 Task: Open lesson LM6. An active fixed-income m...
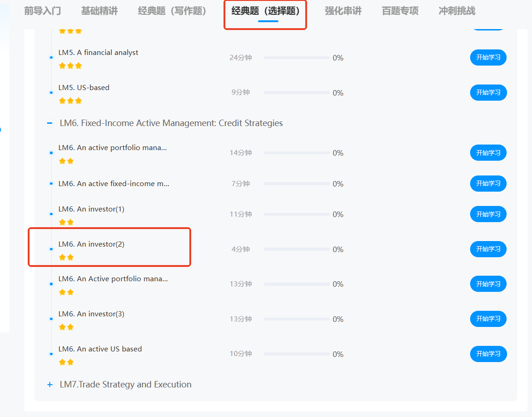pos(114,183)
